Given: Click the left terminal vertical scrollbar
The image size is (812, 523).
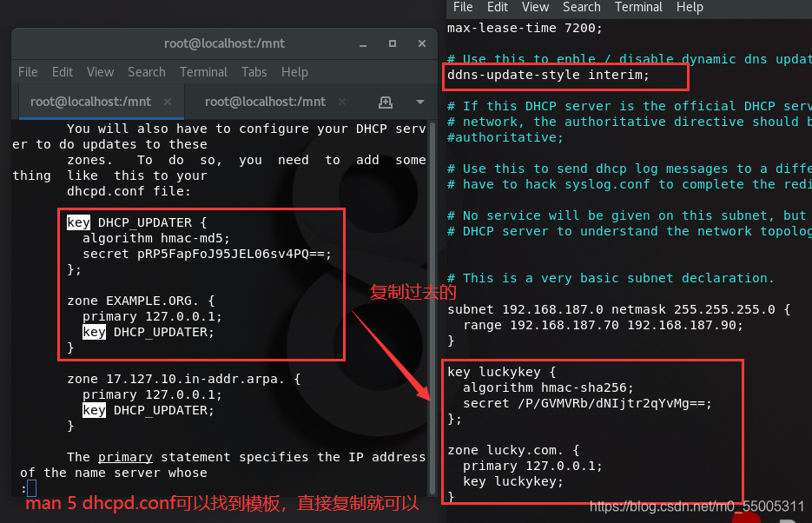Looking at the screenshot, I should 432,308.
